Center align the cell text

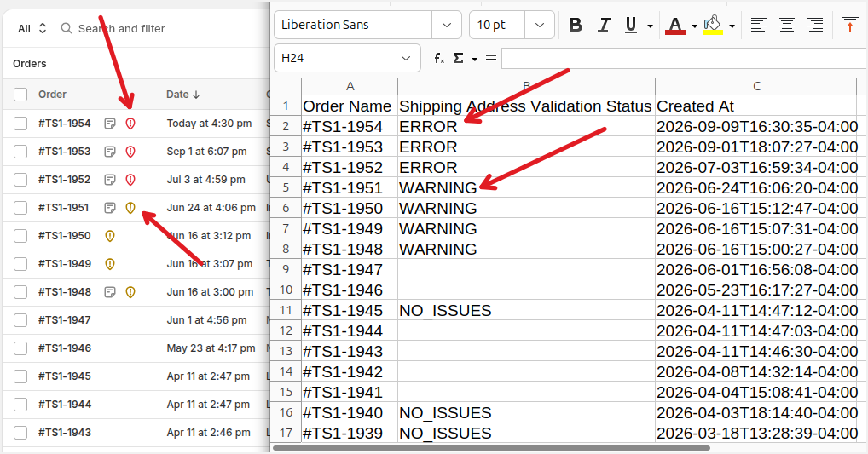click(787, 25)
